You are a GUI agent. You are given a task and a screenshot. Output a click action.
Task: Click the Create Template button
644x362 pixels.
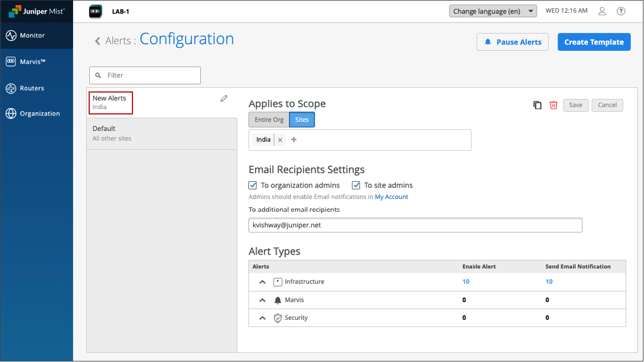(594, 42)
